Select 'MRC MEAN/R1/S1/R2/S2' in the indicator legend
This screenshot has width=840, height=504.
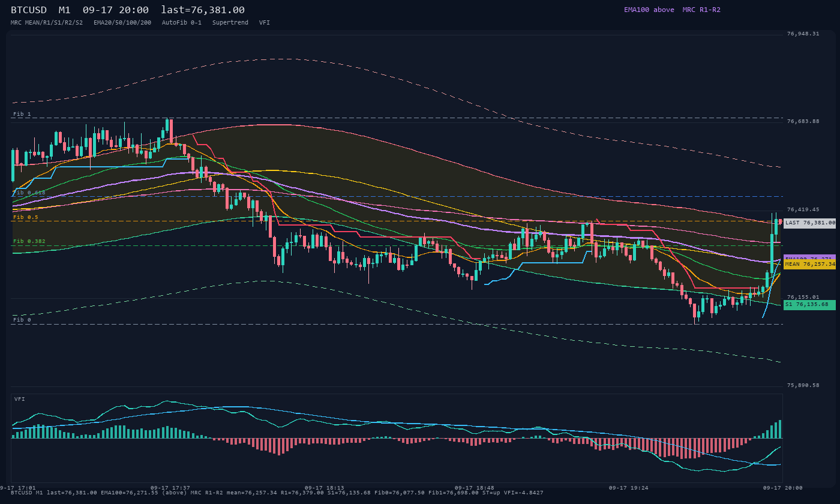tap(47, 22)
